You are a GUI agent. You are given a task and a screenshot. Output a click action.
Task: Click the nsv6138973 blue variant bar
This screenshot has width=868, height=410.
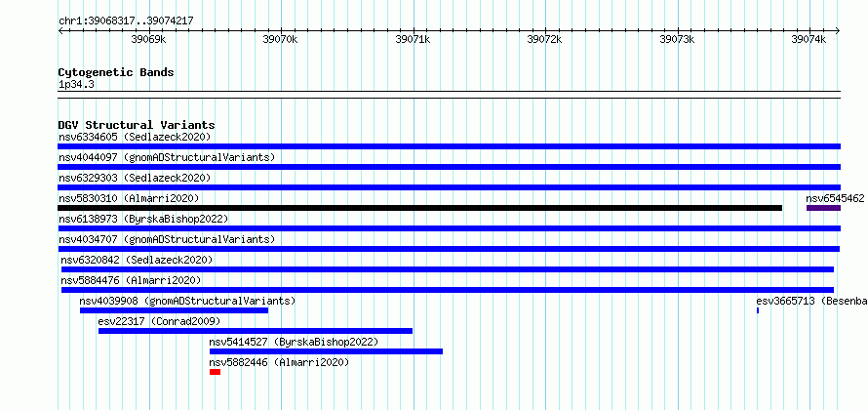coord(449,228)
